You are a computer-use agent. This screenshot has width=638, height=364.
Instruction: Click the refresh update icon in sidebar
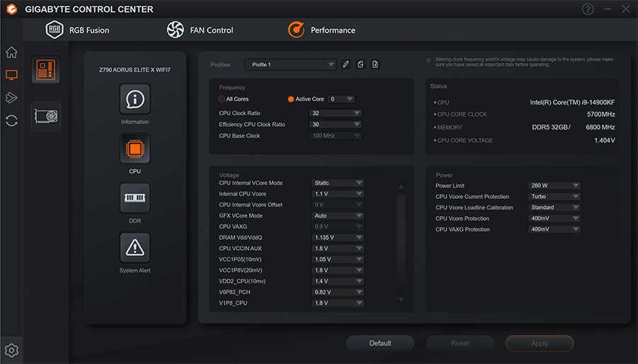tap(11, 120)
